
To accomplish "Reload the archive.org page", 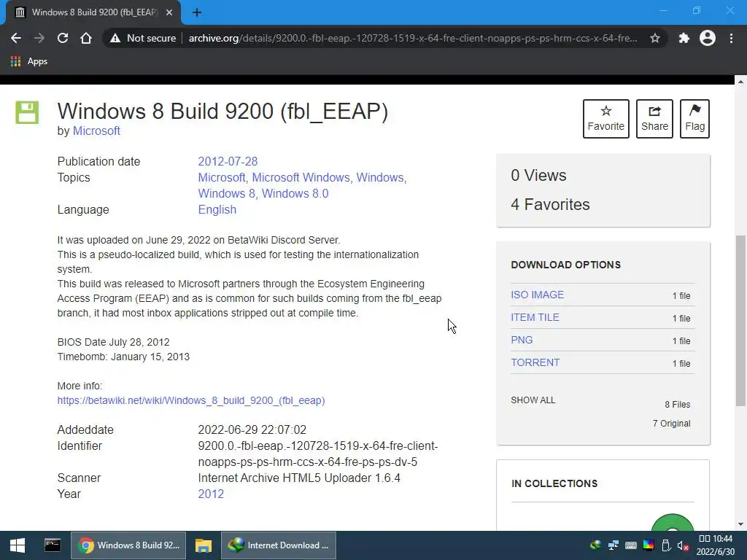I will tap(63, 38).
